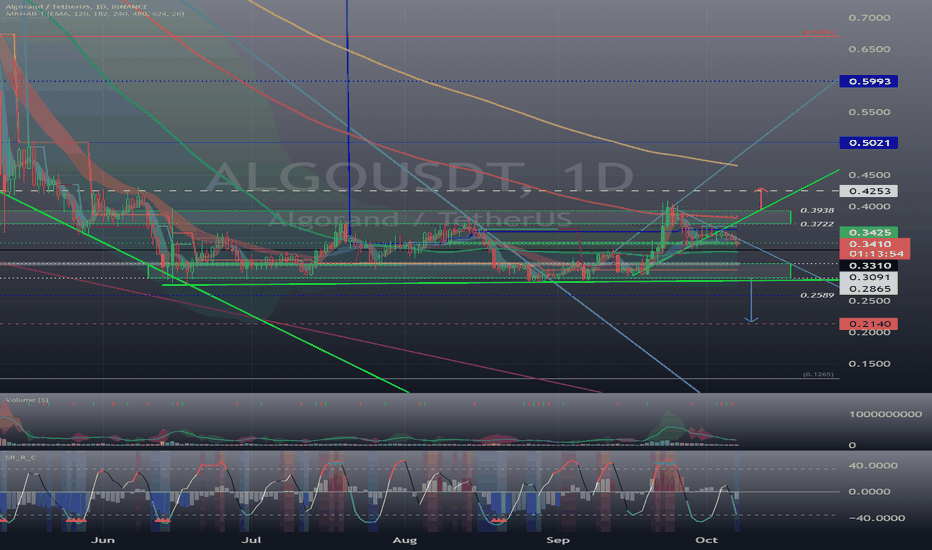Click the 01:13:54 candle countdown timer

(876, 254)
